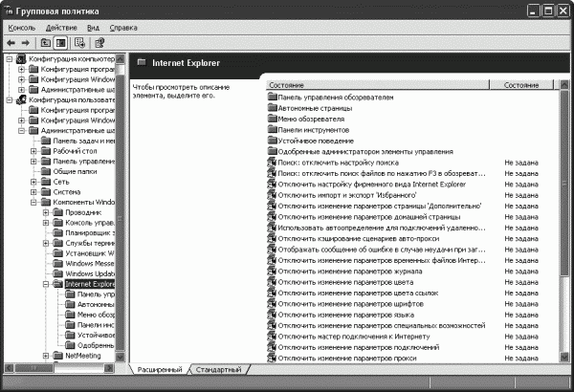This screenshot has width=574, height=392.
Task: Open the Консоль menu
Action: tap(21, 28)
